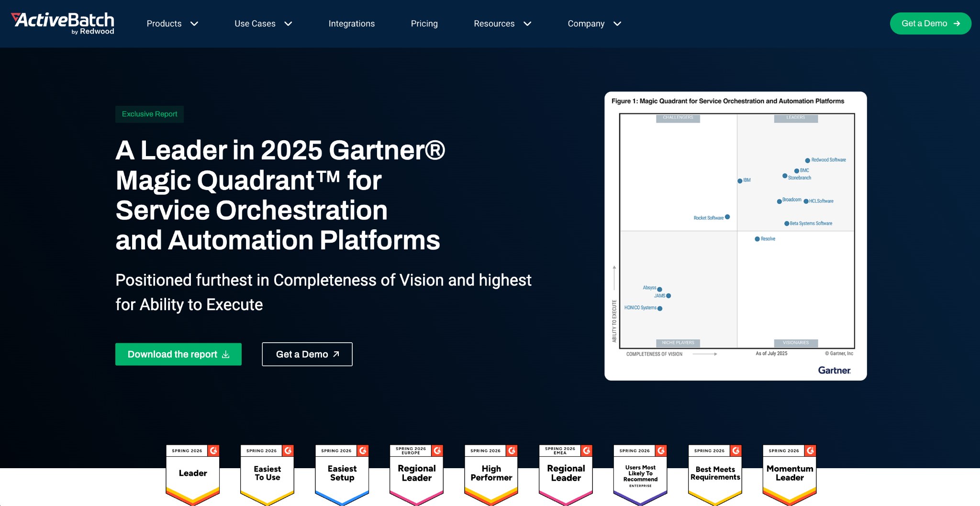The width and height of the screenshot is (980, 506).
Task: Click the Exclusive Report tag
Action: 150,114
